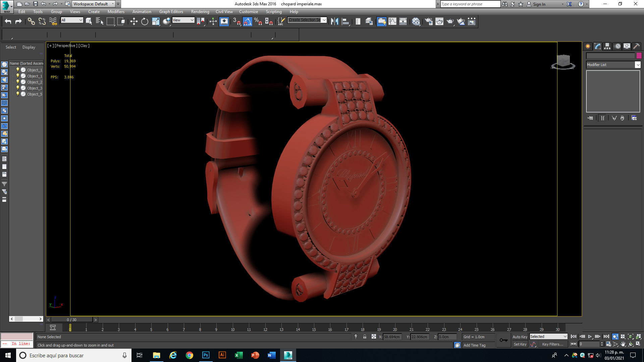Open the Key Filters dialog

552,344
